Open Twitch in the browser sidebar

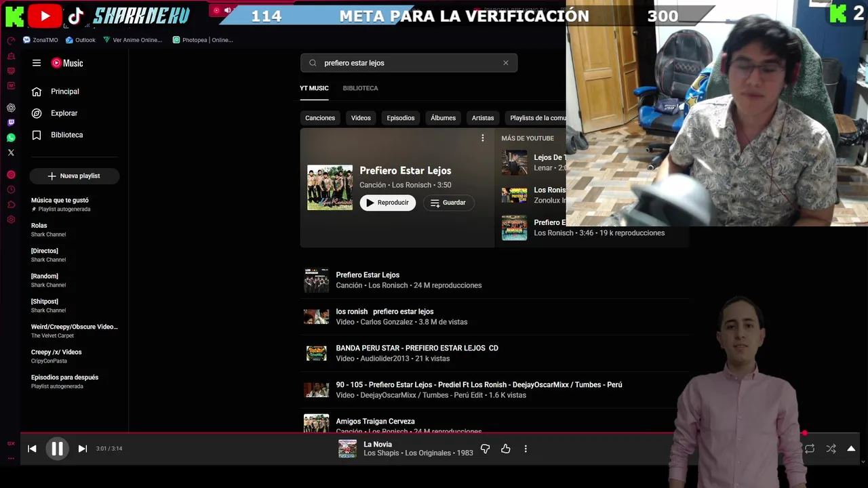[x=11, y=123]
